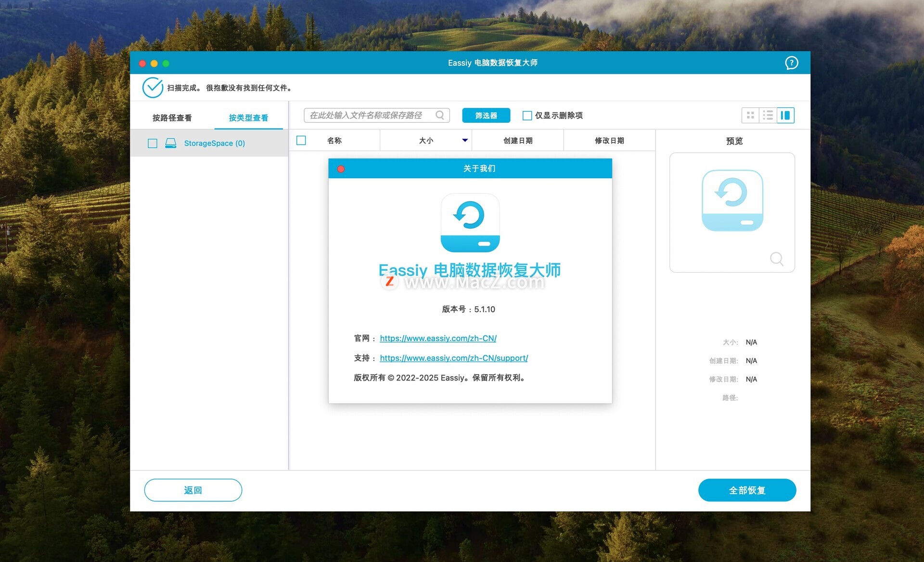Click the 大小: N/A value in the preview
This screenshot has width=924, height=562.
pos(751,342)
